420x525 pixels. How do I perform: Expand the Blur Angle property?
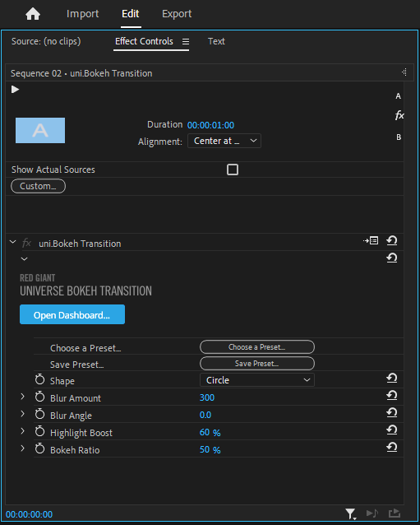(x=22, y=414)
